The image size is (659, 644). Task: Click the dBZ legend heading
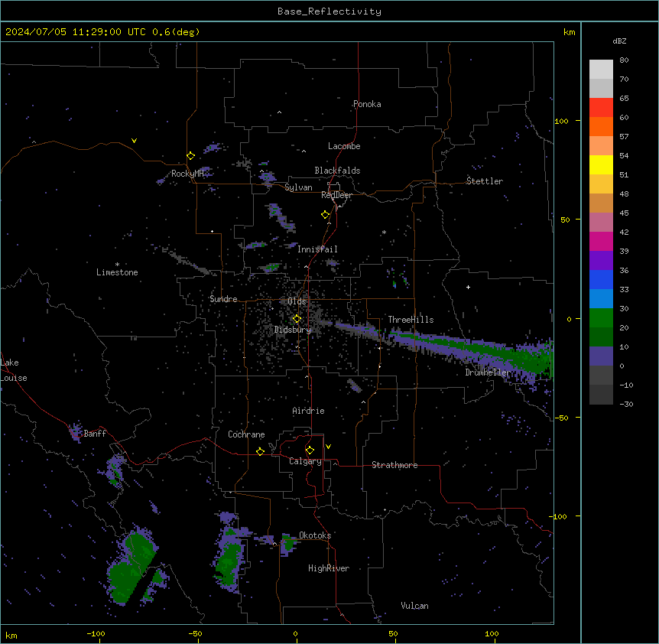click(x=619, y=41)
